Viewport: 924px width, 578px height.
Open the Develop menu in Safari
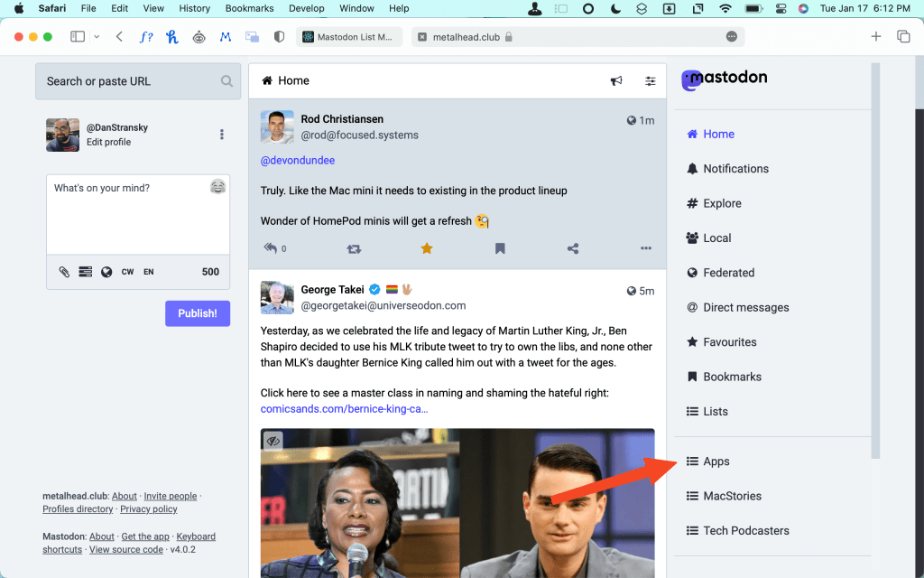(x=306, y=8)
